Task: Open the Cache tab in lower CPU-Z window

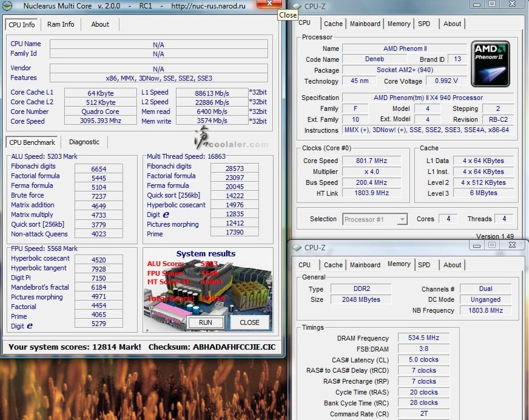Action: 333,265
